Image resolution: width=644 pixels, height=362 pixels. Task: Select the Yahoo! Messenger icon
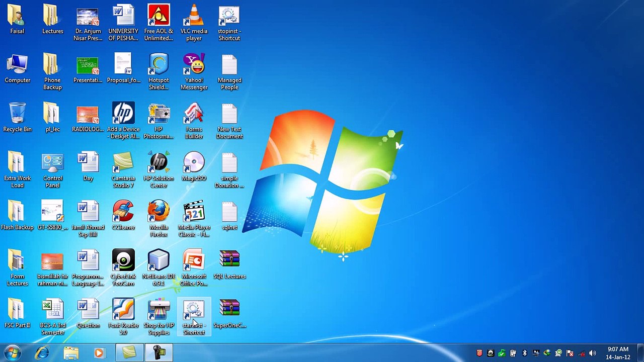point(194,72)
